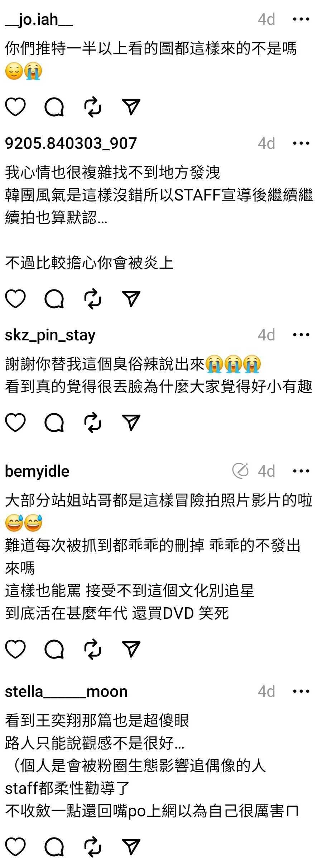
Task: Share 9205.840303_907's comment with send icon
Action: (131, 299)
